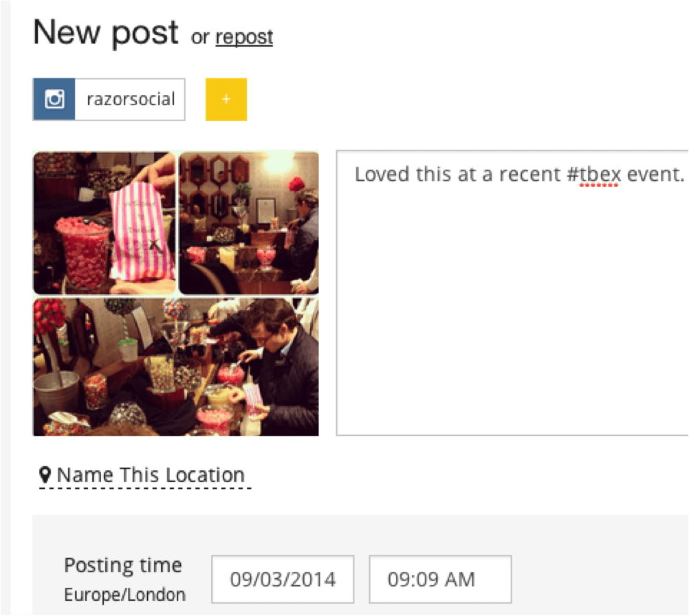
Task: Click the Instagram camera icon
Action: point(54,99)
